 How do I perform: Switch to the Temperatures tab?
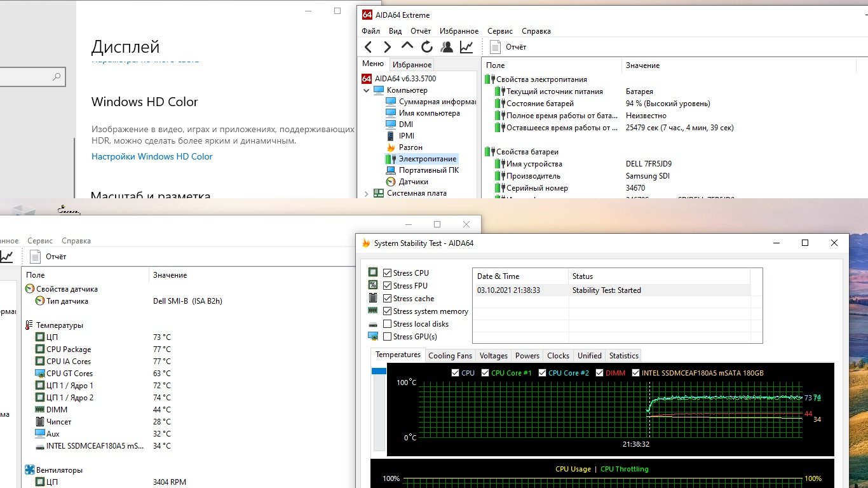pos(398,355)
